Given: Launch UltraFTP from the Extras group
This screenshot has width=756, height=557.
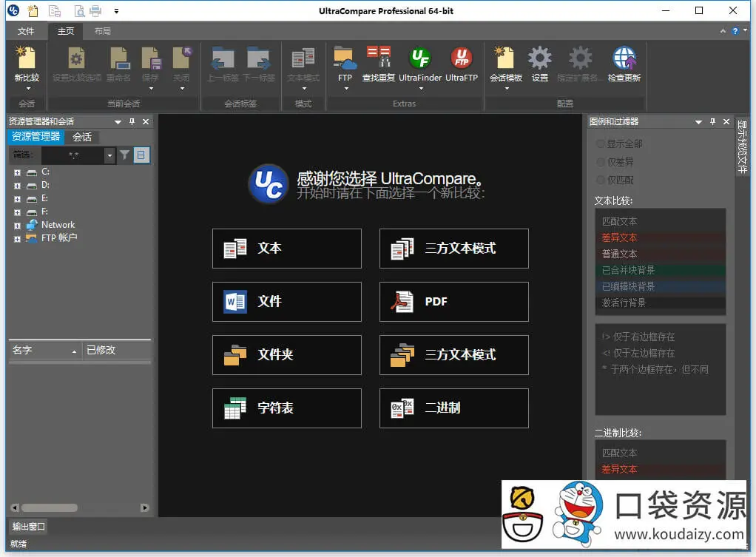Looking at the screenshot, I should tap(462, 64).
